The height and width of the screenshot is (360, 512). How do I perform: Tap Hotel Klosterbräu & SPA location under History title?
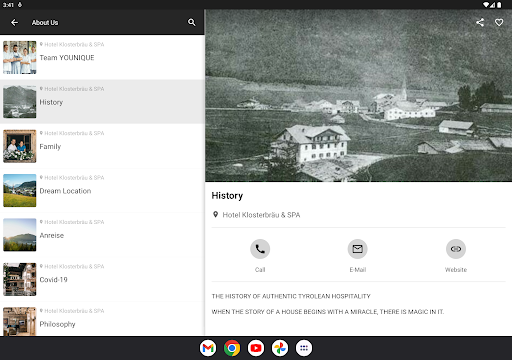(x=261, y=215)
